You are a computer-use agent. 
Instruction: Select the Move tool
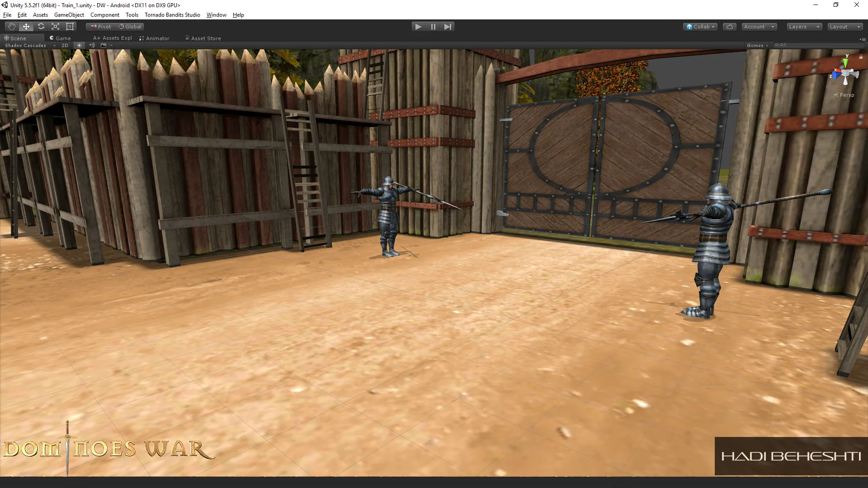26,27
